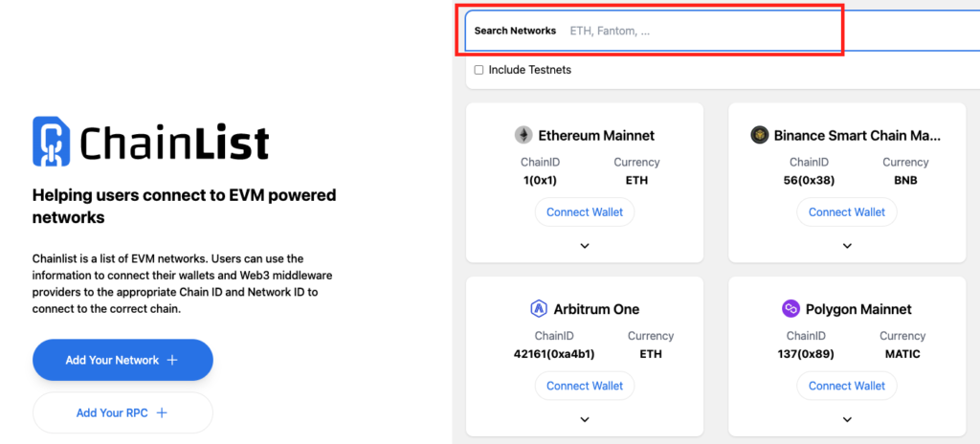
Task: Expand the Arbitrum One card chevron
Action: pyautogui.click(x=585, y=420)
